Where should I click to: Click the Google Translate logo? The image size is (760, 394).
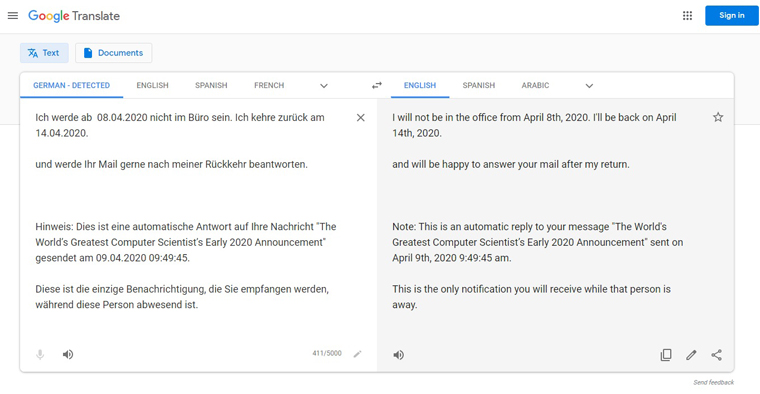tap(74, 16)
